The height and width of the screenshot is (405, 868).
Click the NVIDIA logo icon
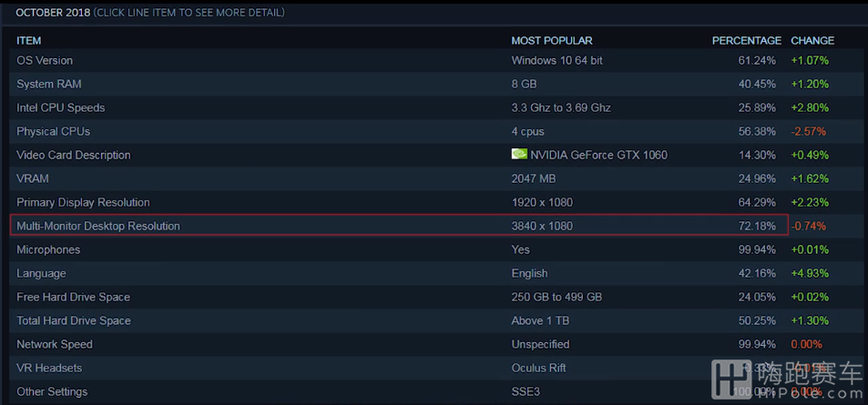pos(519,155)
